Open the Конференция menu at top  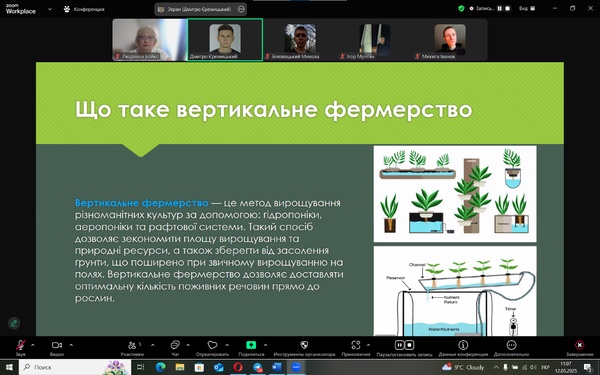[84, 9]
